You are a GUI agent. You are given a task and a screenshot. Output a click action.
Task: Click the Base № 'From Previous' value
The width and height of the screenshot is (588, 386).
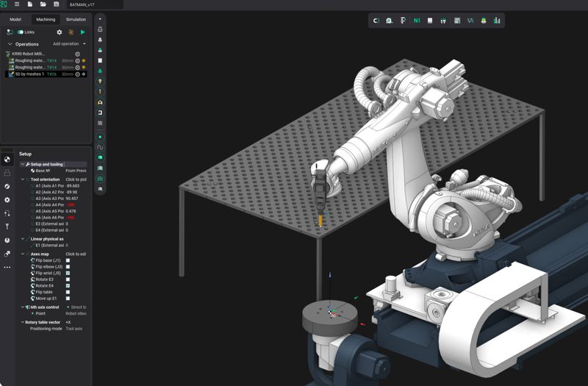tap(76, 171)
